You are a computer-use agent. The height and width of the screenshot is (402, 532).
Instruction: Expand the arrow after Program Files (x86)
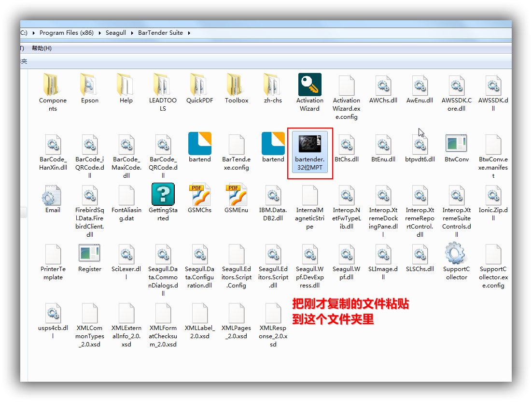click(100, 33)
